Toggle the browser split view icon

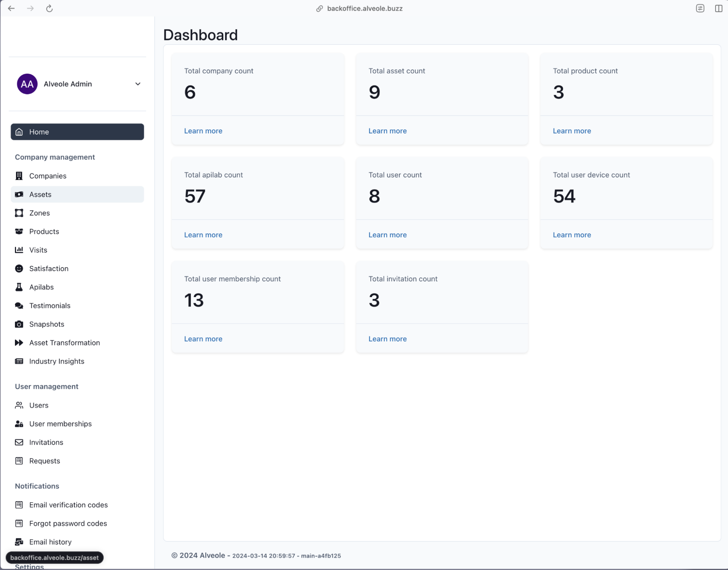718,8
